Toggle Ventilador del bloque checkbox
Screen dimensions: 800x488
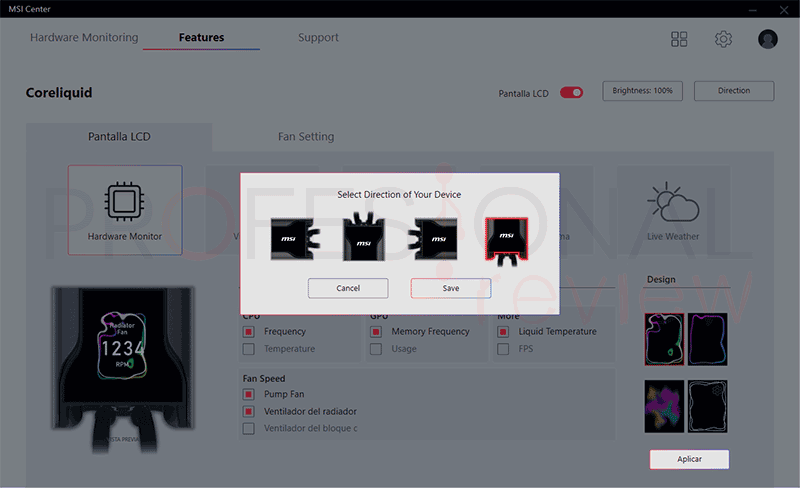coord(248,428)
